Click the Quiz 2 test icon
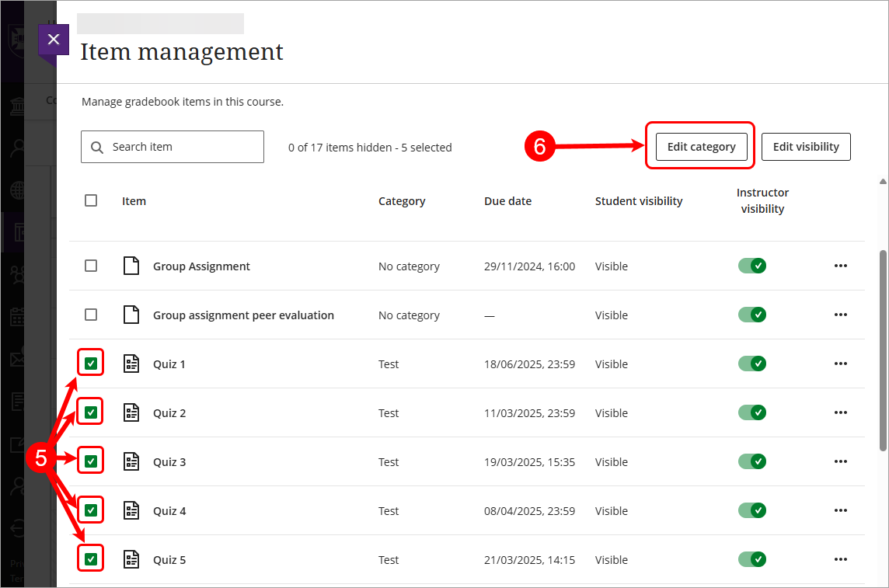Viewport: 889px width, 588px height. click(131, 412)
